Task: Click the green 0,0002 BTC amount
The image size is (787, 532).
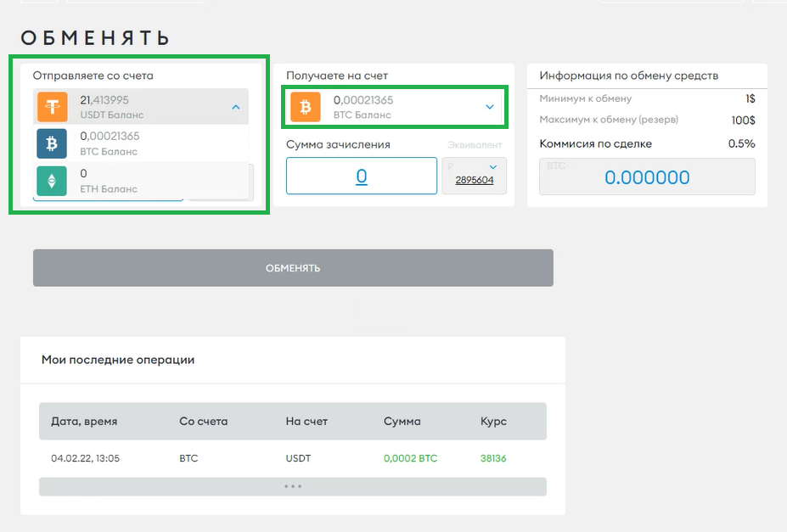Action: (410, 458)
